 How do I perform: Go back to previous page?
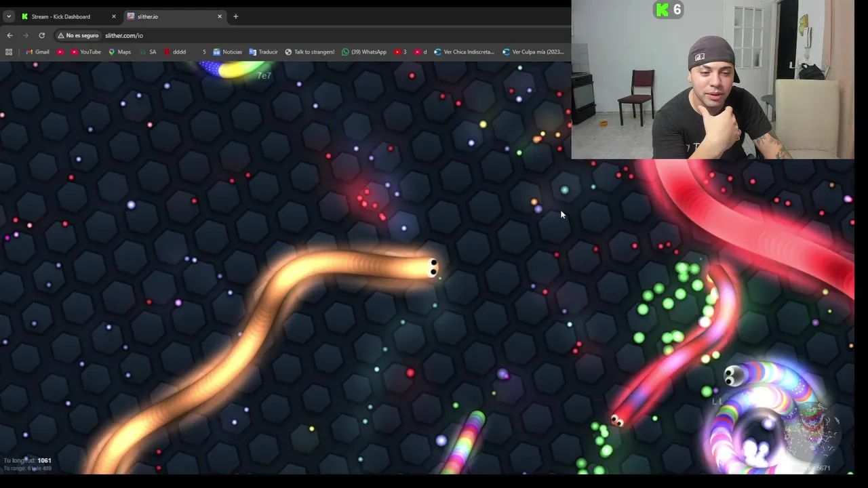pos(9,35)
